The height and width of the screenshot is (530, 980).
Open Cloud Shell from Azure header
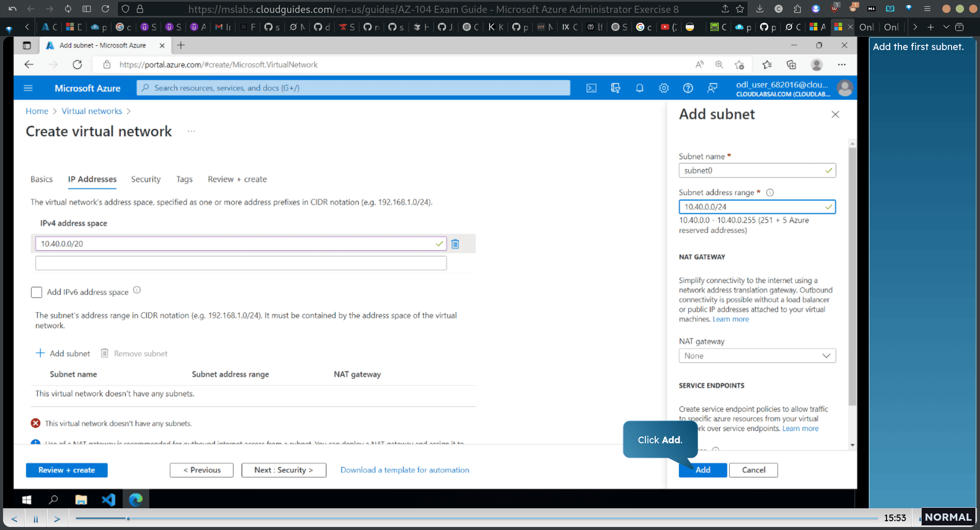[591, 88]
